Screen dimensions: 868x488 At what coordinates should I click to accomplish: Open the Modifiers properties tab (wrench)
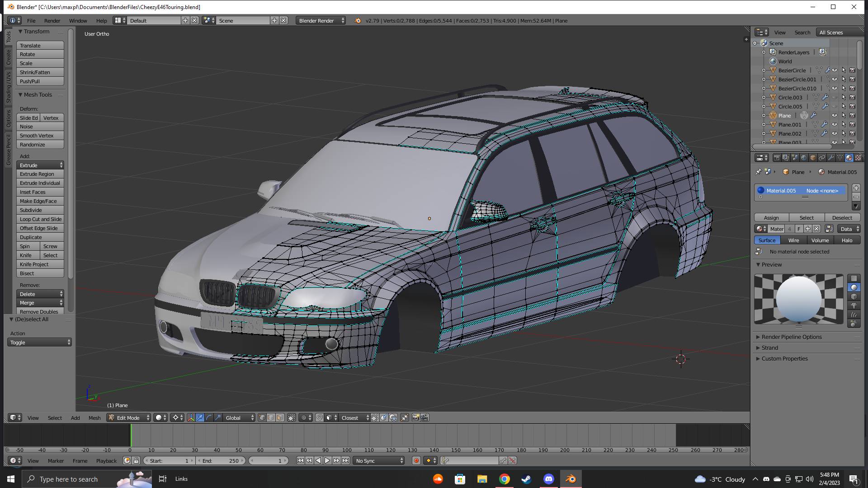tap(831, 158)
